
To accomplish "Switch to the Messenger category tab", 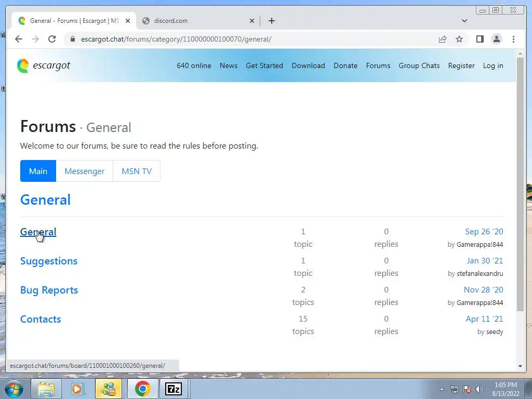I will click(x=85, y=171).
